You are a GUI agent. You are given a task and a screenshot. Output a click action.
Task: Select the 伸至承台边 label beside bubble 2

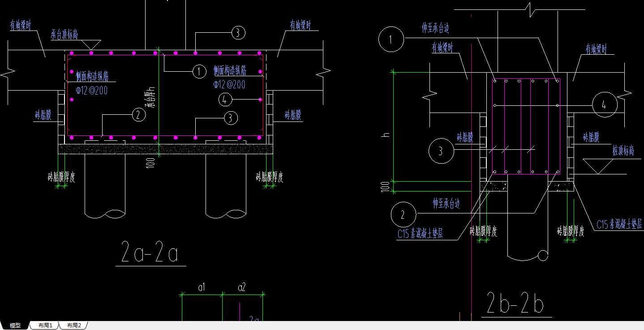[x=447, y=204]
